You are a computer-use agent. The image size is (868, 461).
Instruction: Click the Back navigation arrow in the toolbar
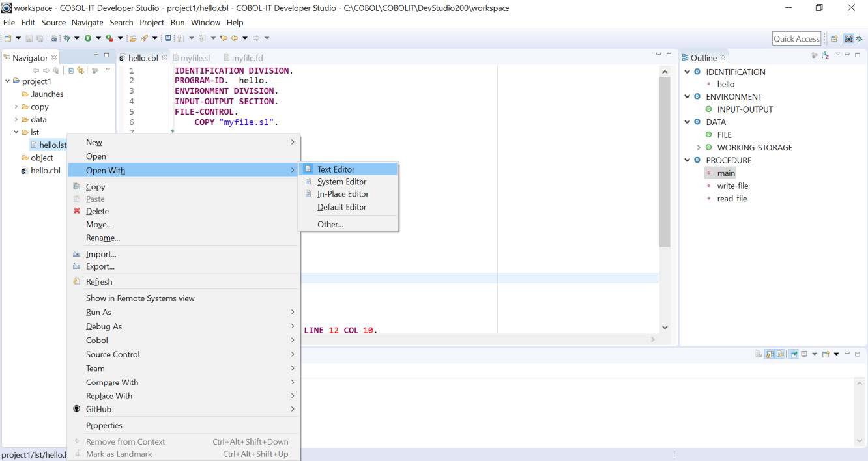(235, 38)
